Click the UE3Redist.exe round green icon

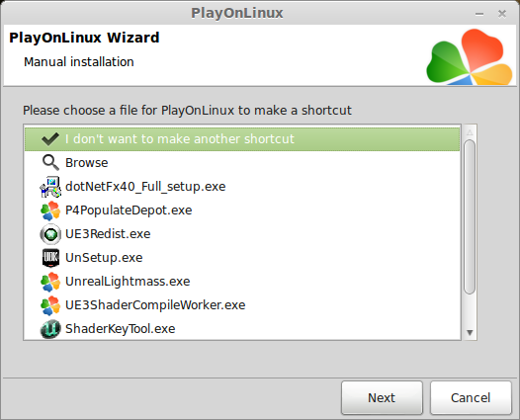pyautogui.click(x=50, y=234)
